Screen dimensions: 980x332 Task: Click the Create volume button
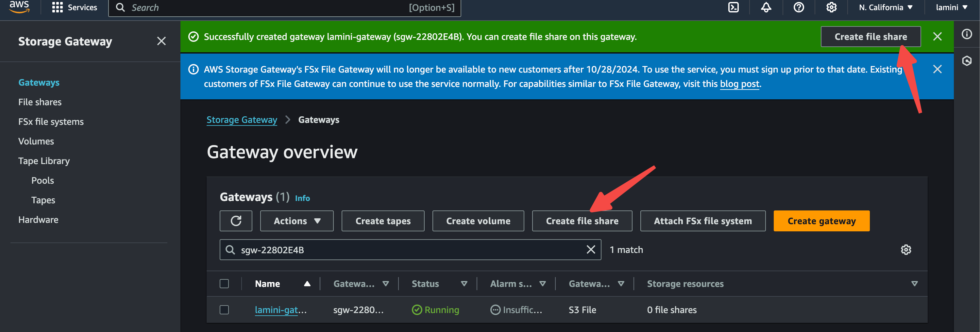point(478,221)
